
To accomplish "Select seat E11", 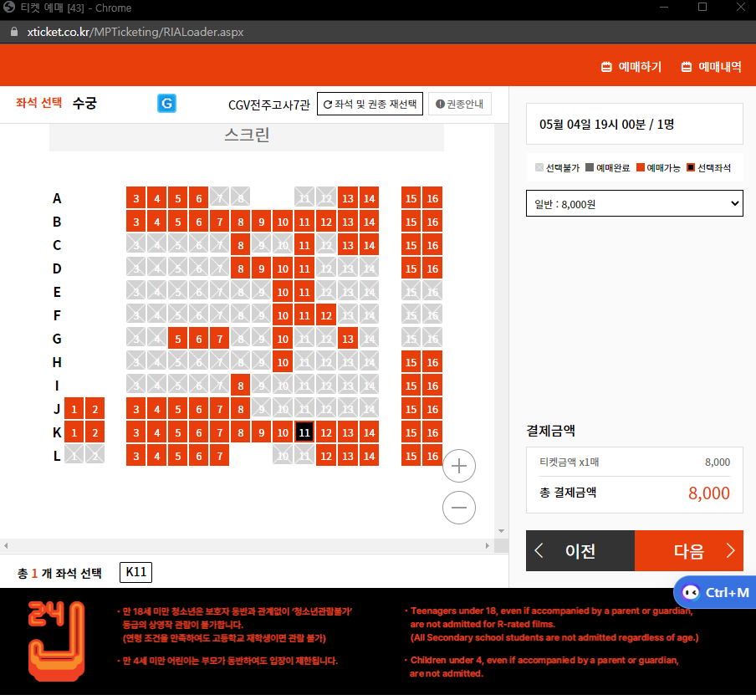I will pyautogui.click(x=304, y=292).
